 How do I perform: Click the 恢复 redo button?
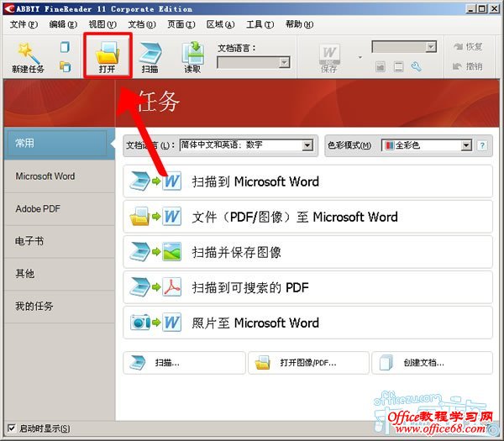(x=468, y=47)
